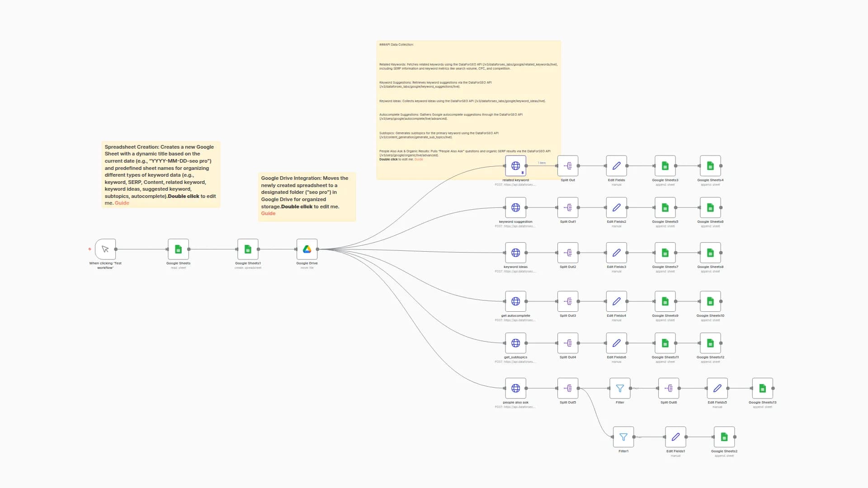The image size is (868, 488).
Task: Select the Google Sheets "read: sheet" node
Action: point(178,249)
